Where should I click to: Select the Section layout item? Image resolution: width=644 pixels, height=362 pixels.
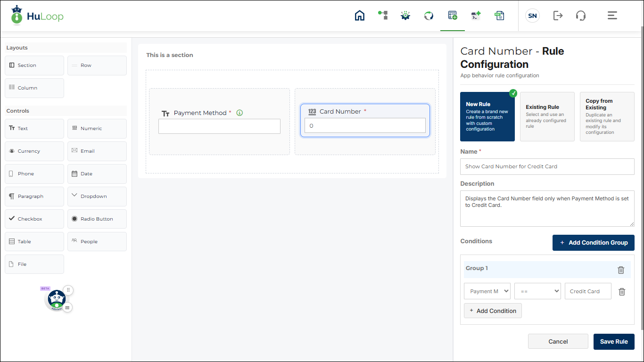pyautogui.click(x=34, y=66)
